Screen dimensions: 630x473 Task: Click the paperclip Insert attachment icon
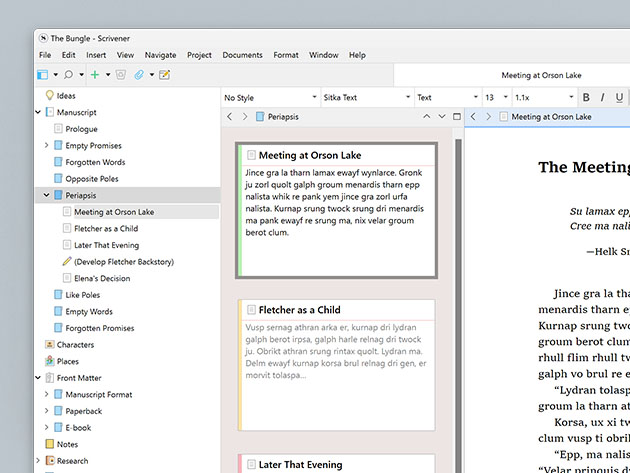pos(139,75)
